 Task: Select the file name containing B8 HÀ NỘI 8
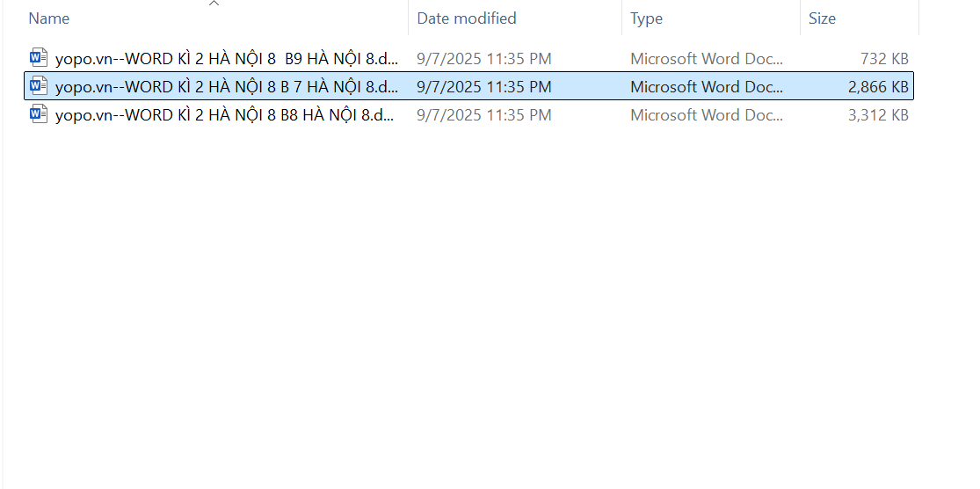[x=226, y=115]
